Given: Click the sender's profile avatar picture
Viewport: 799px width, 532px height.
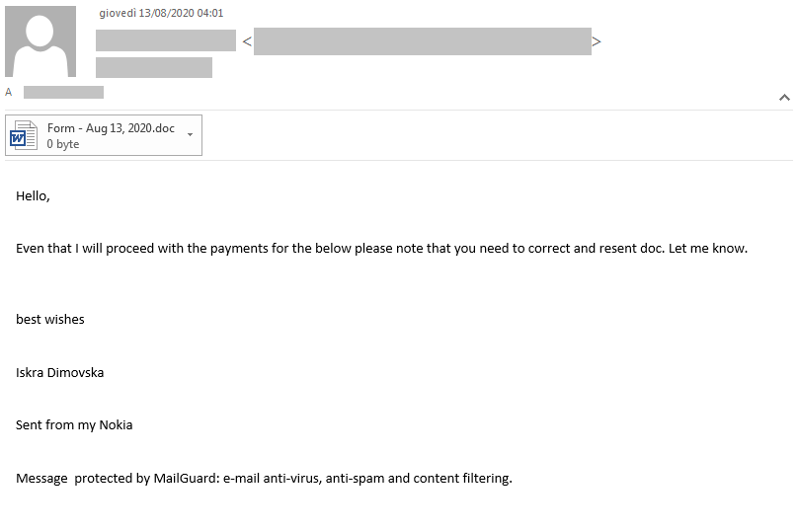Looking at the screenshot, I should coord(40,41).
